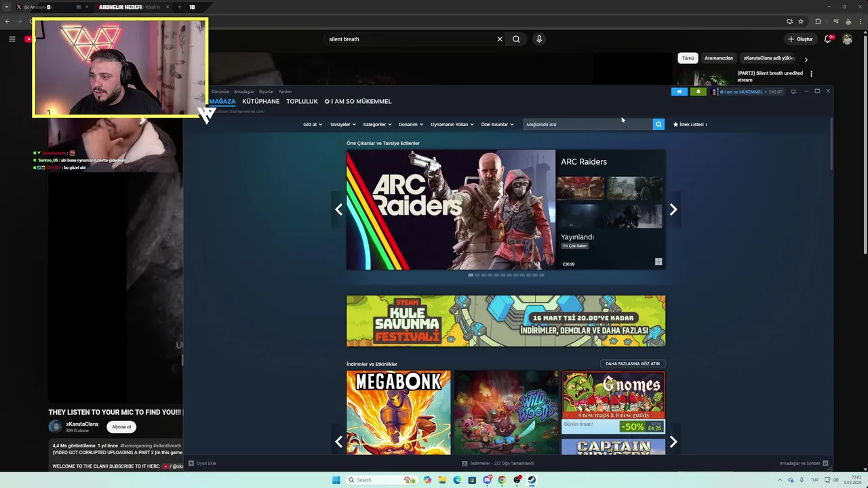Image resolution: width=868 pixels, height=488 pixels.
Task: Switch to Steam KÜTÜPHANE tab
Action: pyautogui.click(x=261, y=101)
